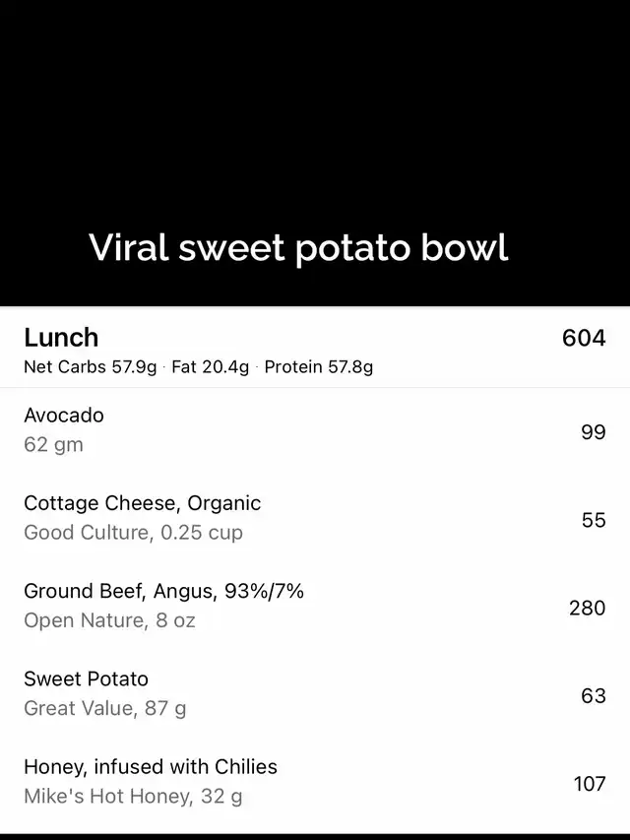Tap the 604 lunch calorie total

[583, 338]
